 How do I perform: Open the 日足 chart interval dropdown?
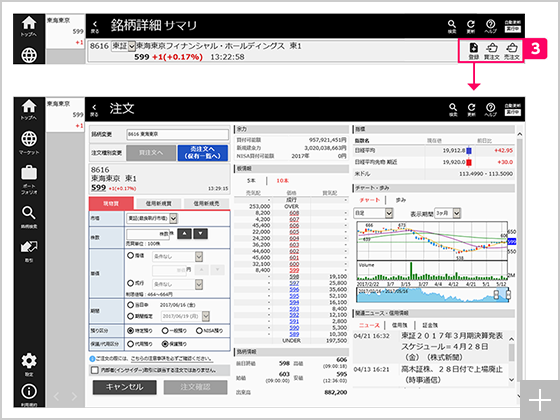(x=374, y=213)
